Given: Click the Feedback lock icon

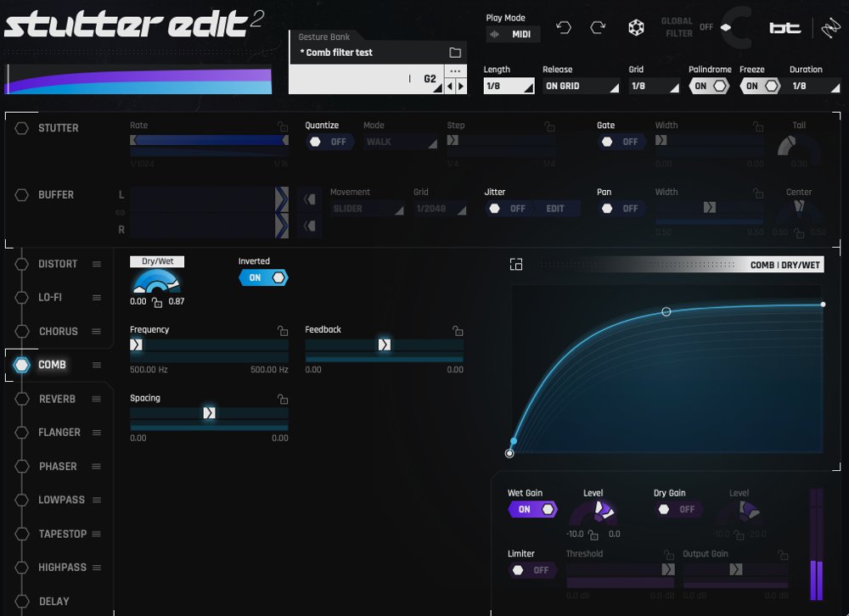Looking at the screenshot, I should (458, 331).
